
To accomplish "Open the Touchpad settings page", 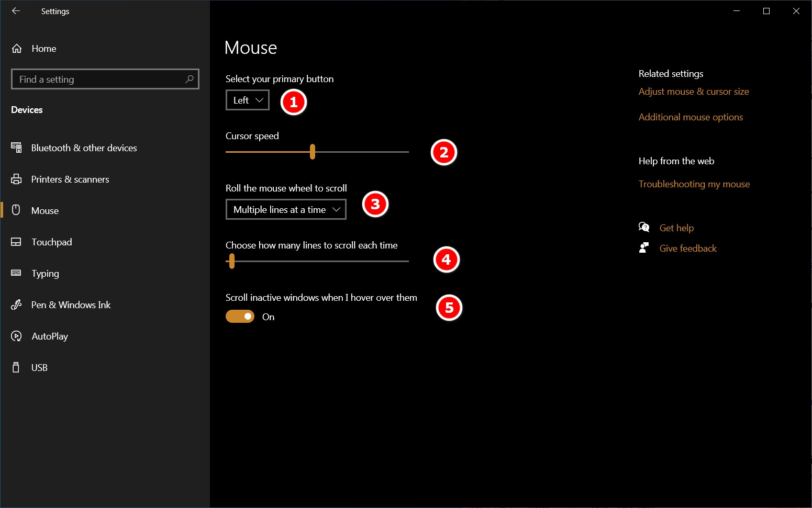I will click(x=51, y=242).
